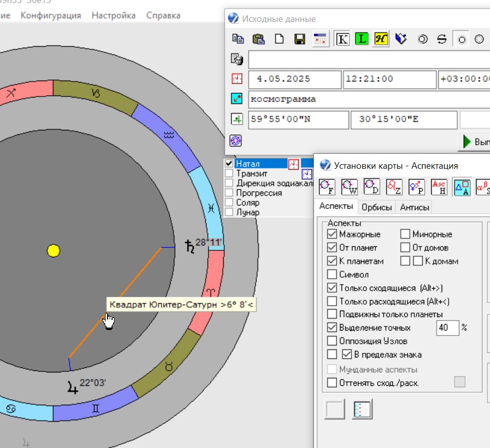490x448 pixels.
Task: Click the swap arrows S-shaped icon
Action: [x=442, y=39]
